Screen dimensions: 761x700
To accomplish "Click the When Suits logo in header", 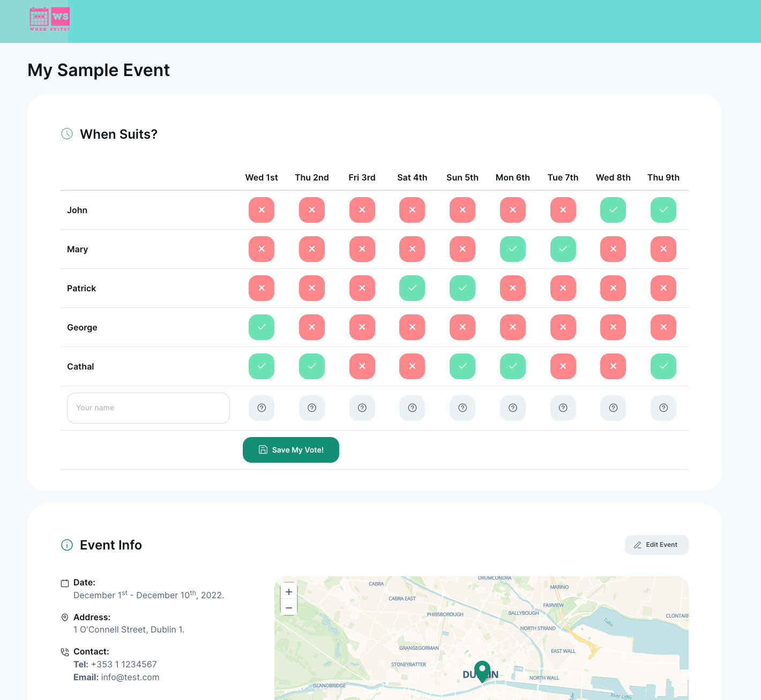I will (x=50, y=19).
